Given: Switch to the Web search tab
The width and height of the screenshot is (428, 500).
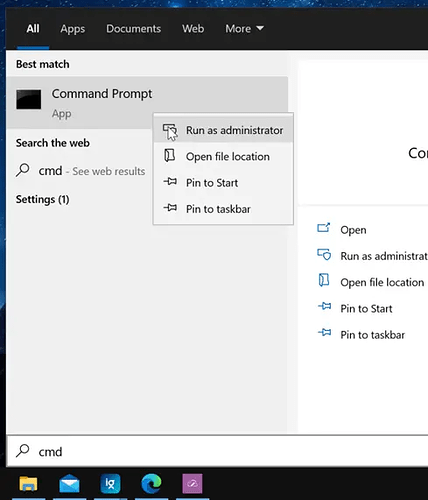Looking at the screenshot, I should point(193,29).
